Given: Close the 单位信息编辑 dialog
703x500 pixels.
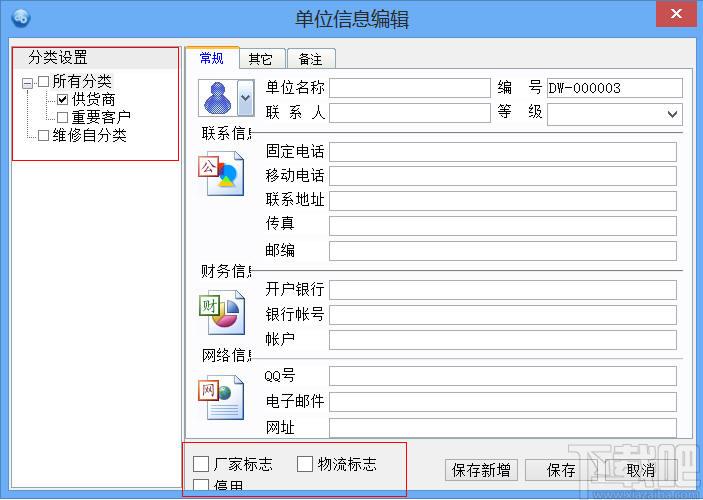Looking at the screenshot, I should coord(676,14).
